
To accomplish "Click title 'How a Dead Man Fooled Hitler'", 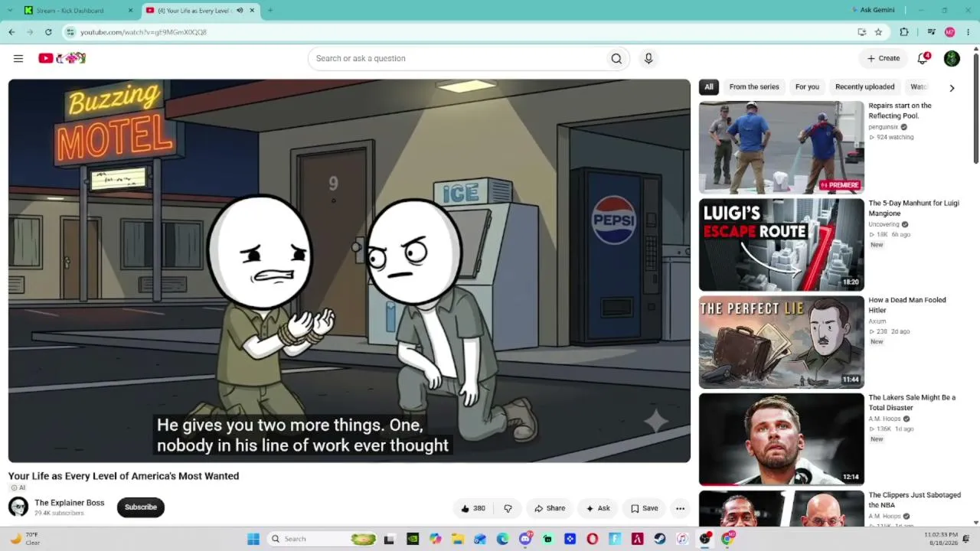I will (x=907, y=305).
